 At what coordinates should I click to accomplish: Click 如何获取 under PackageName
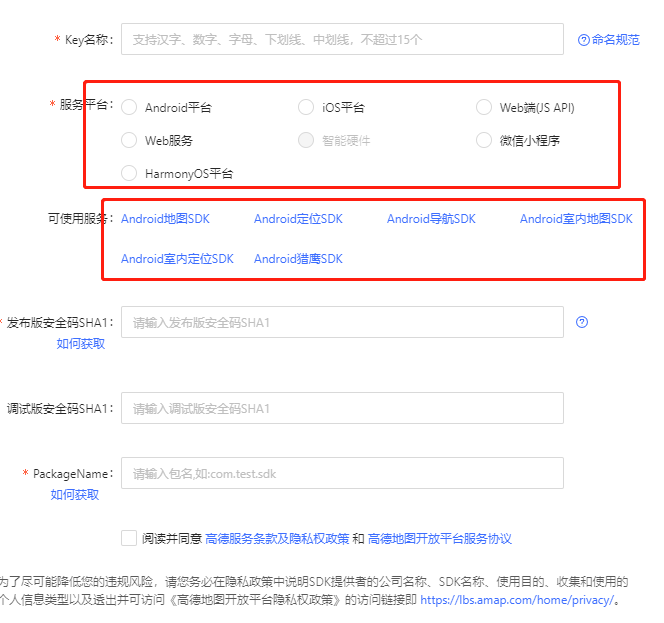pos(75,494)
